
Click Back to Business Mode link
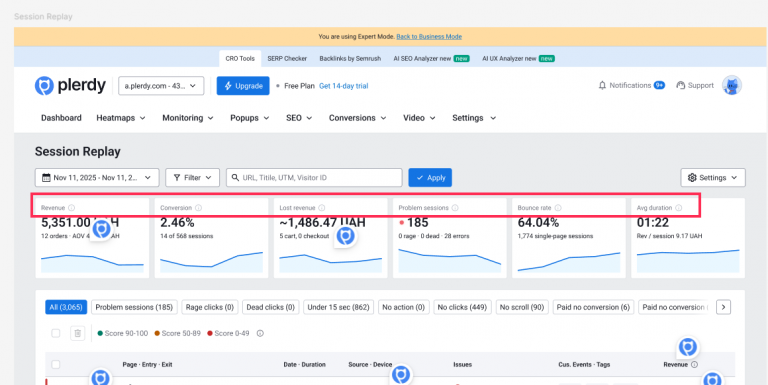[429, 36]
